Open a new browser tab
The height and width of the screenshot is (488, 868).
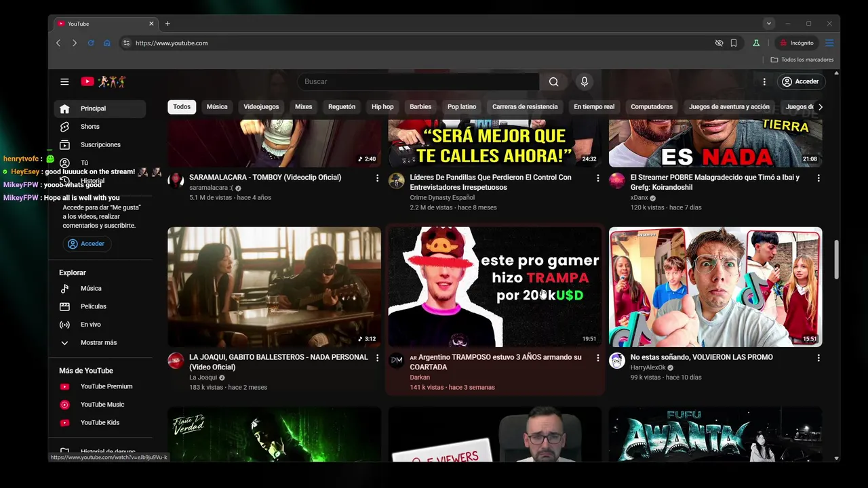[167, 24]
